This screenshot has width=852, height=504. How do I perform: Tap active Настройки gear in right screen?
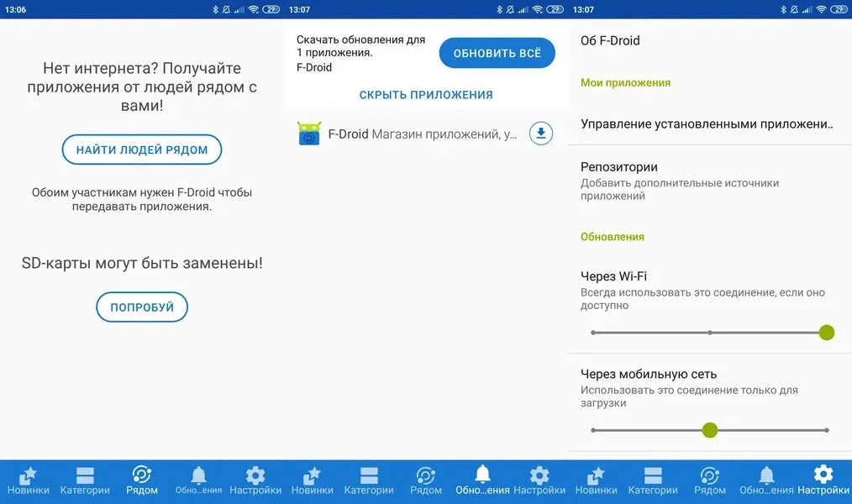click(823, 474)
